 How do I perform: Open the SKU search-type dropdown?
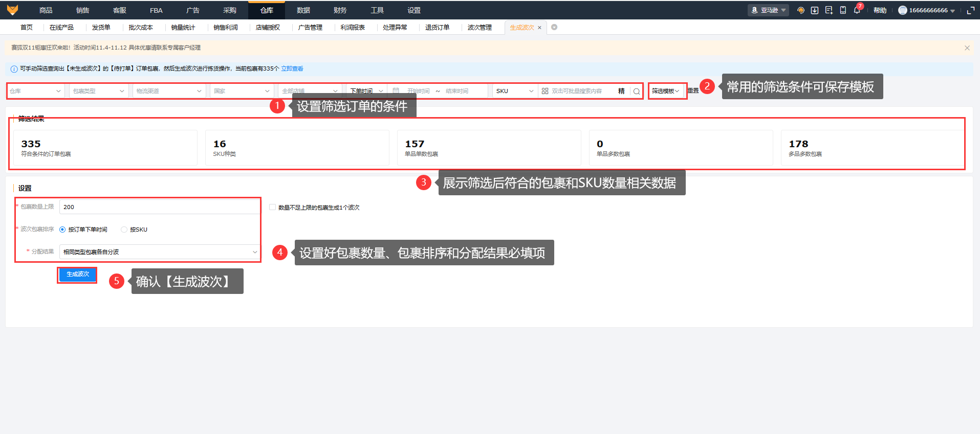point(515,91)
